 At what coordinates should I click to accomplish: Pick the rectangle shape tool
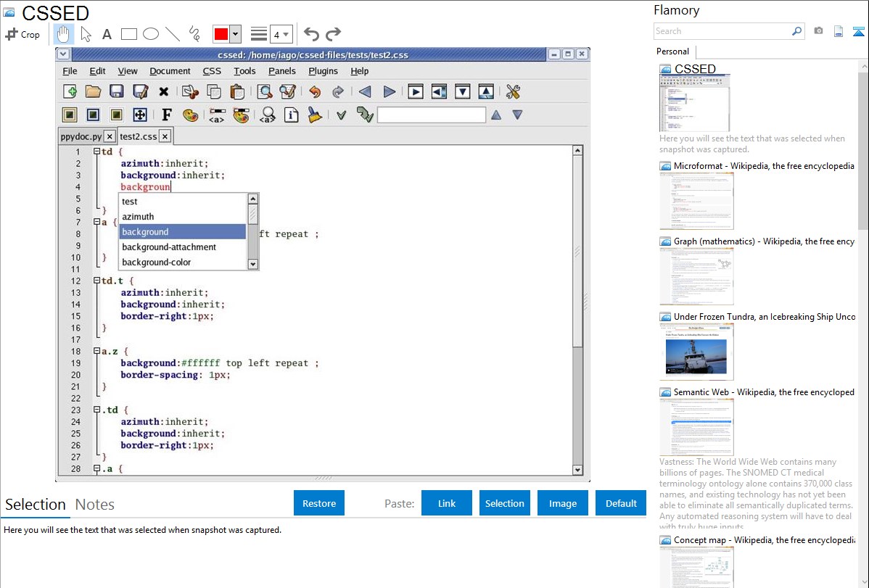click(129, 34)
